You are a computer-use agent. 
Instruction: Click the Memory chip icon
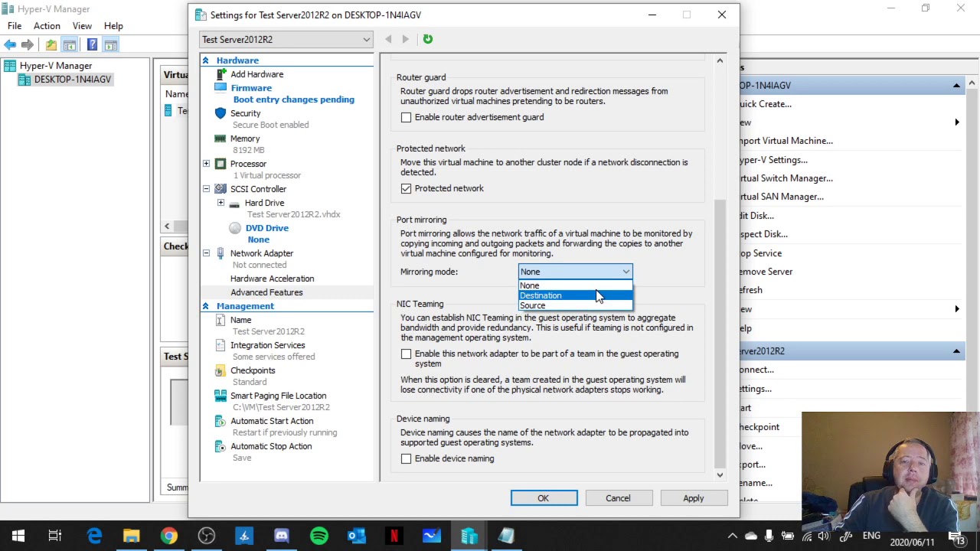pyautogui.click(x=220, y=139)
